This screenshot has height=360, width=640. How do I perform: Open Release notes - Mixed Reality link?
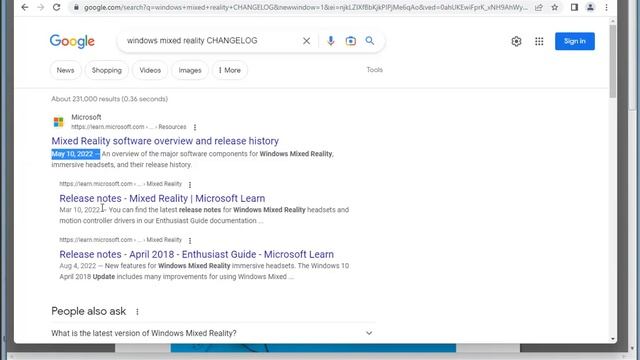162,198
